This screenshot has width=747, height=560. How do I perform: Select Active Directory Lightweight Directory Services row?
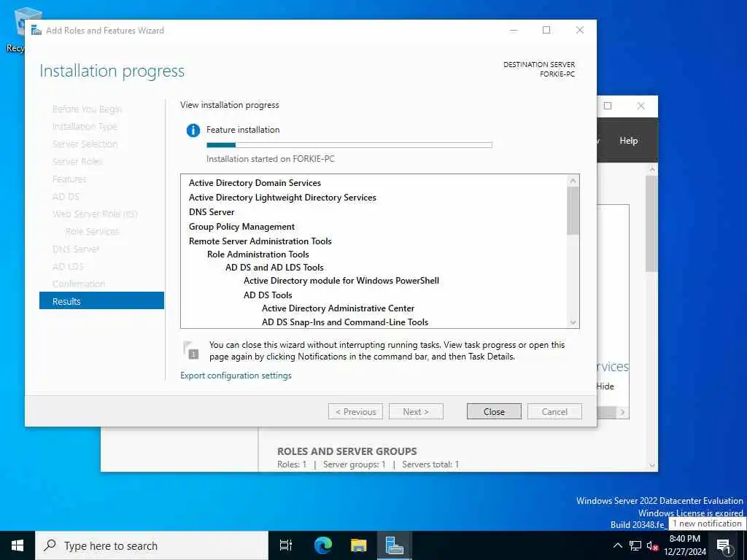pyautogui.click(x=282, y=198)
